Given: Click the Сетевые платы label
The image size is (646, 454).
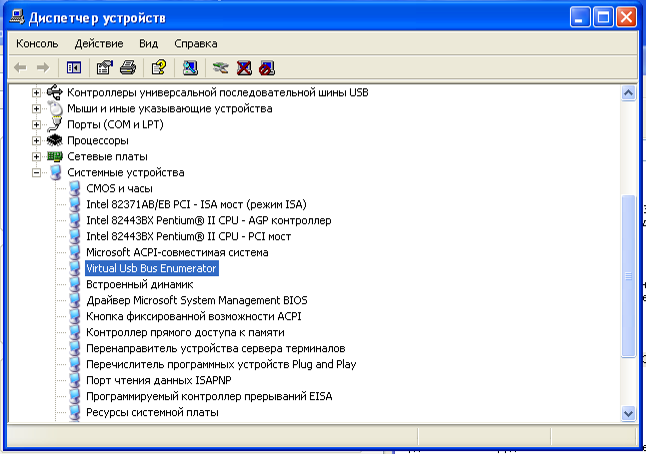Looking at the screenshot, I should point(107,157).
